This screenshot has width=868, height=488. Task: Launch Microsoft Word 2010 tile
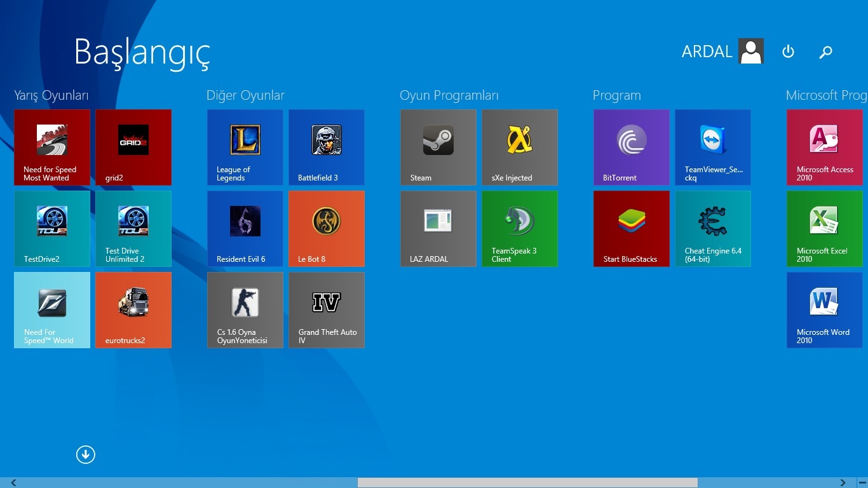tap(825, 310)
